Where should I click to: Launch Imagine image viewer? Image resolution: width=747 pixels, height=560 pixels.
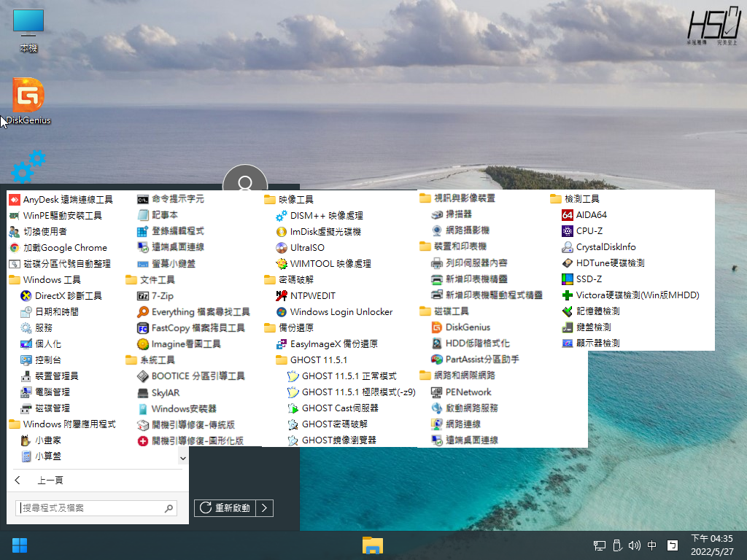pos(179,344)
